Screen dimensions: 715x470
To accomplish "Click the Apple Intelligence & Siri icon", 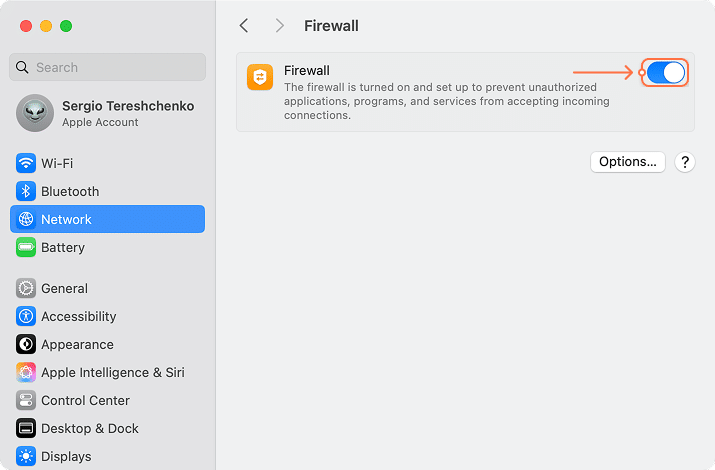I will [26, 372].
